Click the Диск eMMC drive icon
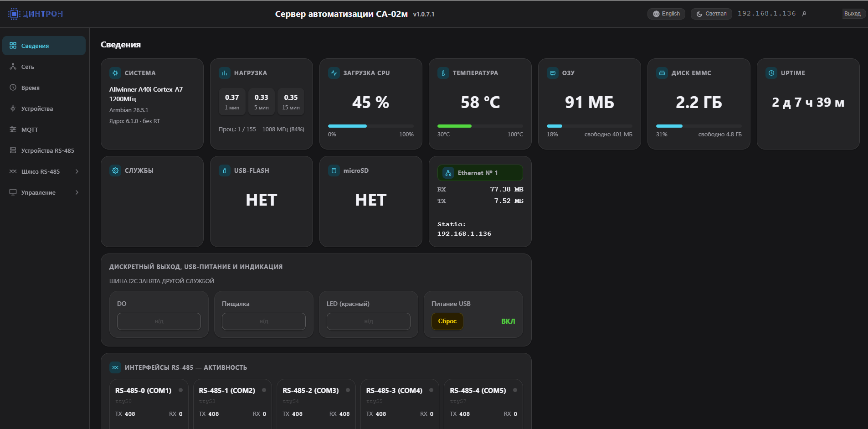 click(x=662, y=73)
